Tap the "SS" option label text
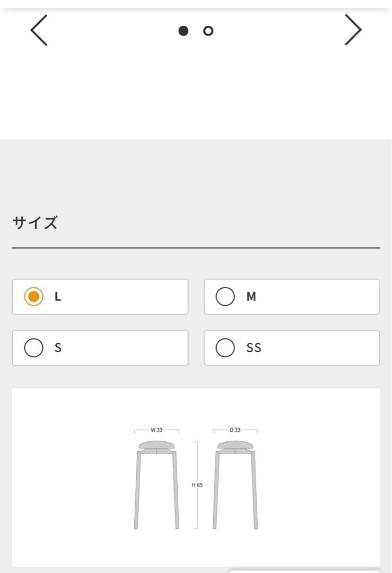392x573 pixels. 254,348
